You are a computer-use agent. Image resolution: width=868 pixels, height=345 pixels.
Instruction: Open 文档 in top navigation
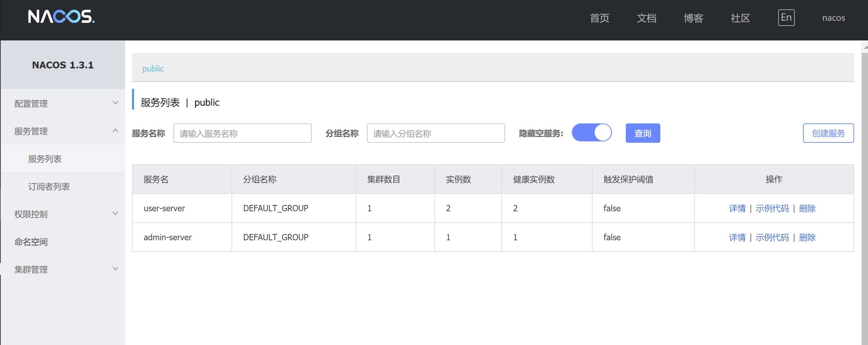tap(647, 18)
